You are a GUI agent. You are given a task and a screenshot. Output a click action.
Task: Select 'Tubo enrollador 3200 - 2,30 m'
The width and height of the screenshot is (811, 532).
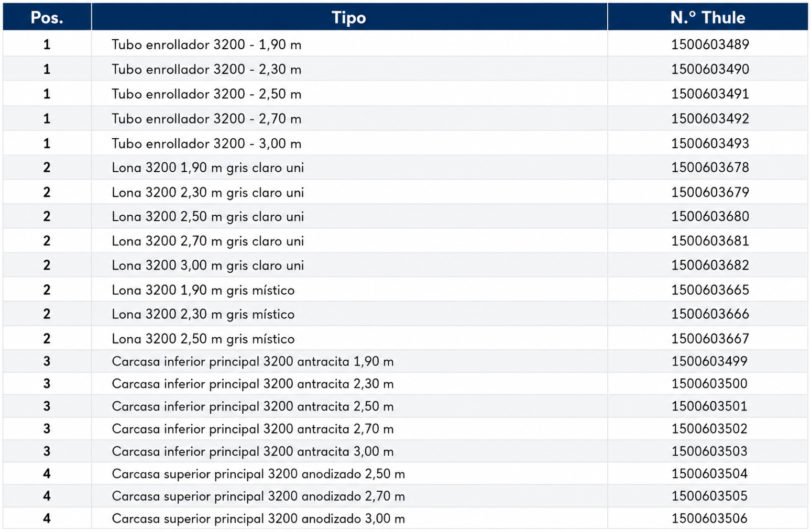pyautogui.click(x=206, y=69)
